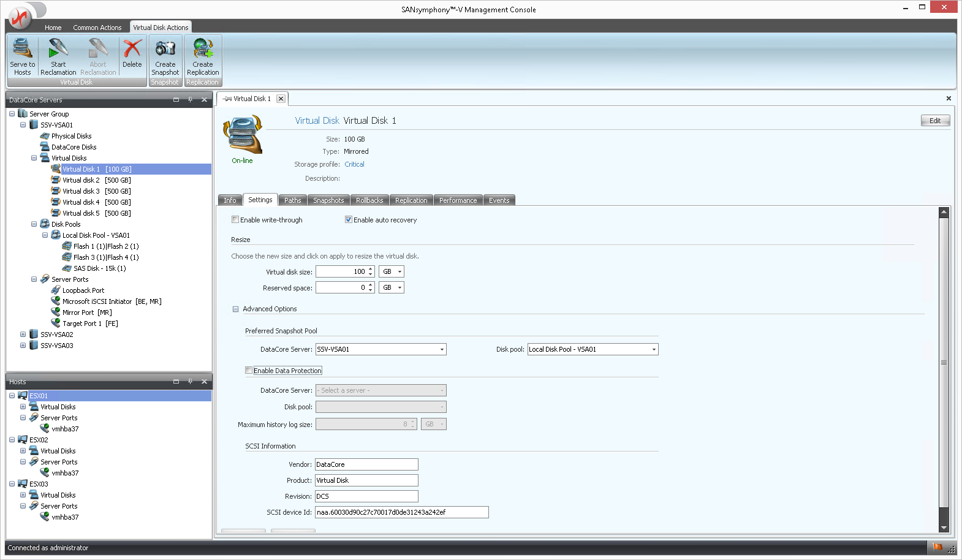Open the Critical storage profile link
The height and width of the screenshot is (560, 962).
(x=354, y=164)
